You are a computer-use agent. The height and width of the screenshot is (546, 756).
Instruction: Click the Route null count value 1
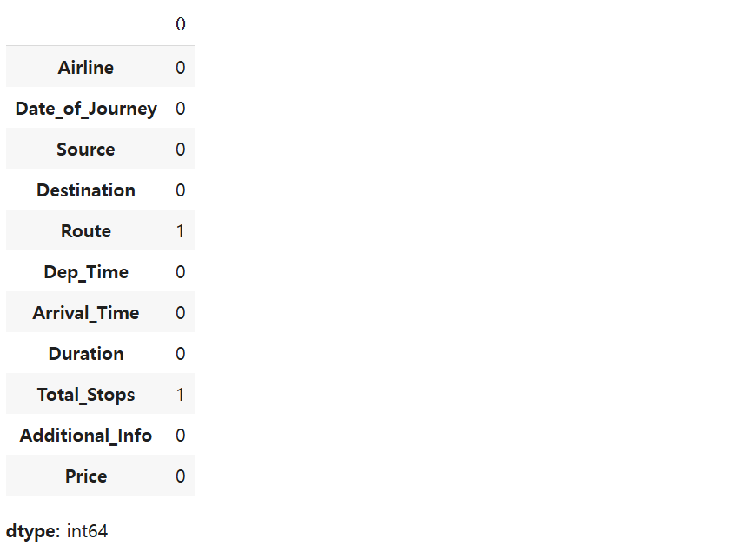181,231
